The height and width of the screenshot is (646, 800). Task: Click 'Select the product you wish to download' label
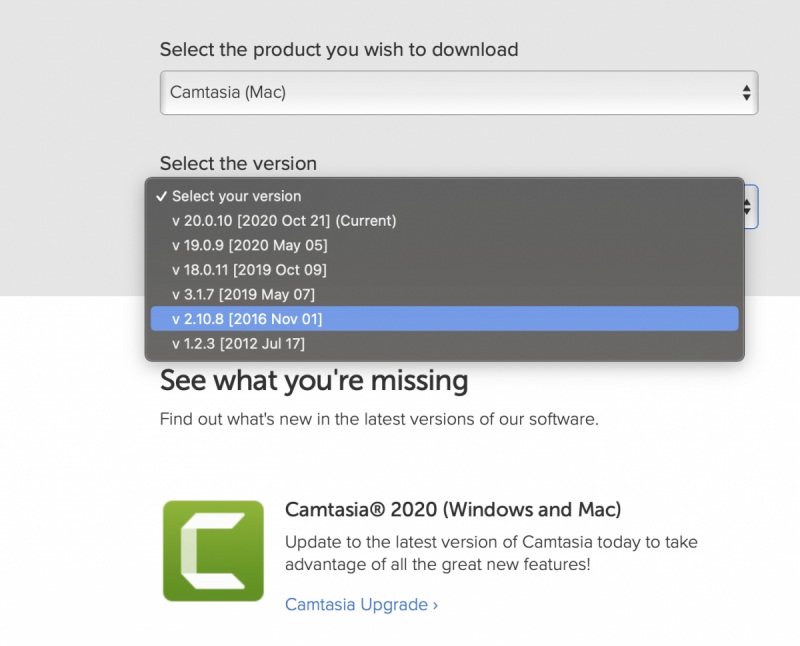point(339,49)
